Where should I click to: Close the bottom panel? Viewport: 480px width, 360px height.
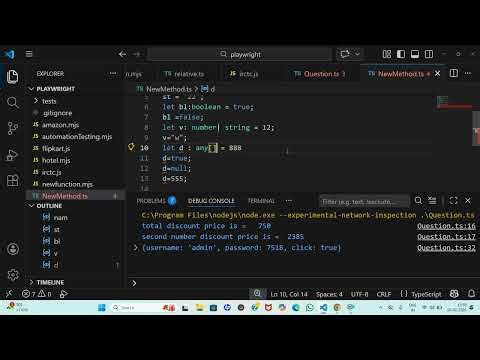pyautogui.click(x=468, y=200)
